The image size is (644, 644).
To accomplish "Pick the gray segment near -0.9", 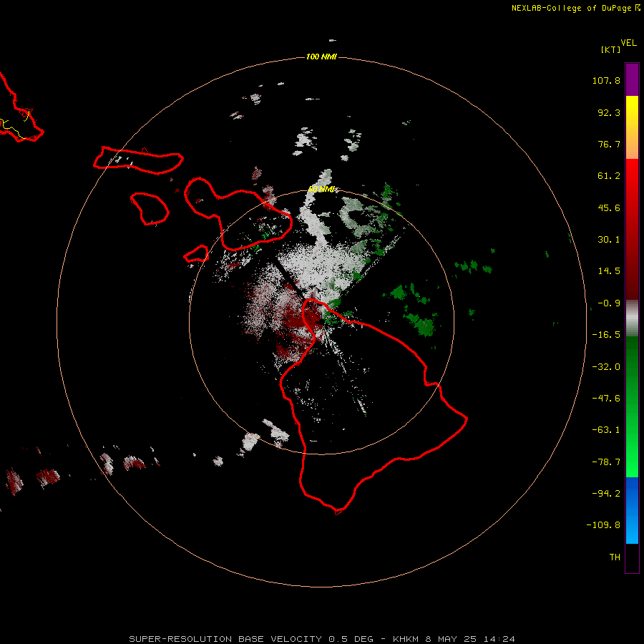I will [632, 318].
